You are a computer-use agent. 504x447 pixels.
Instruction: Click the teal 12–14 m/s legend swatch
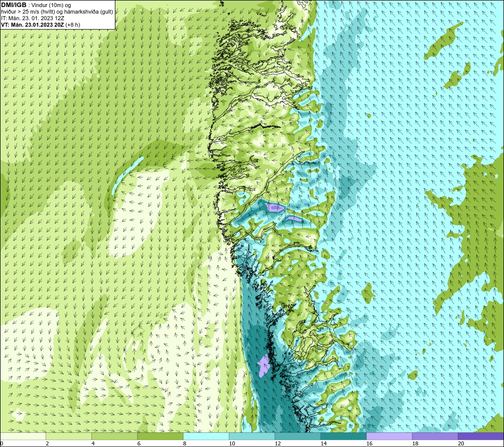point(298,436)
